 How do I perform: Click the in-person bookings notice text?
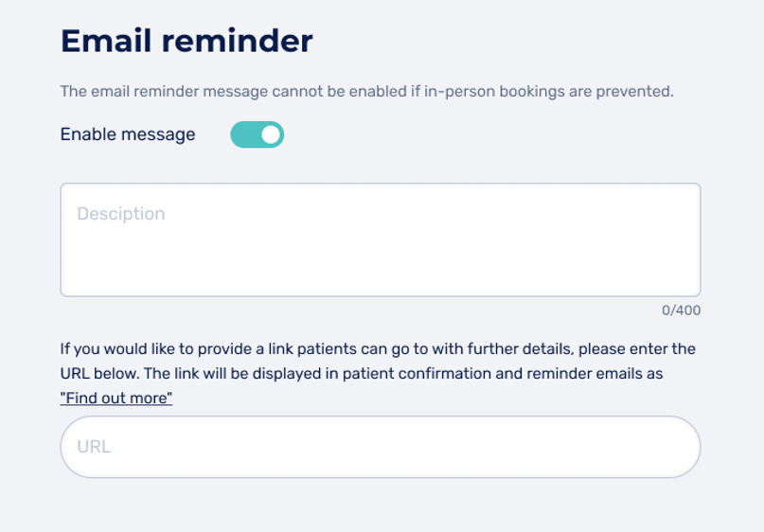[366, 92]
